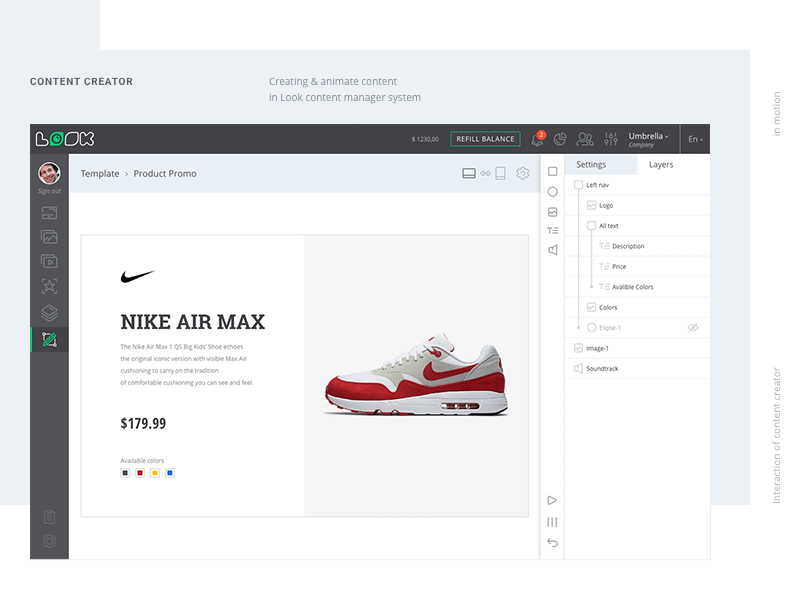Image resolution: width=800 pixels, height=600 pixels.
Task: Select the Text tool in right toolbar
Action: click(x=552, y=230)
